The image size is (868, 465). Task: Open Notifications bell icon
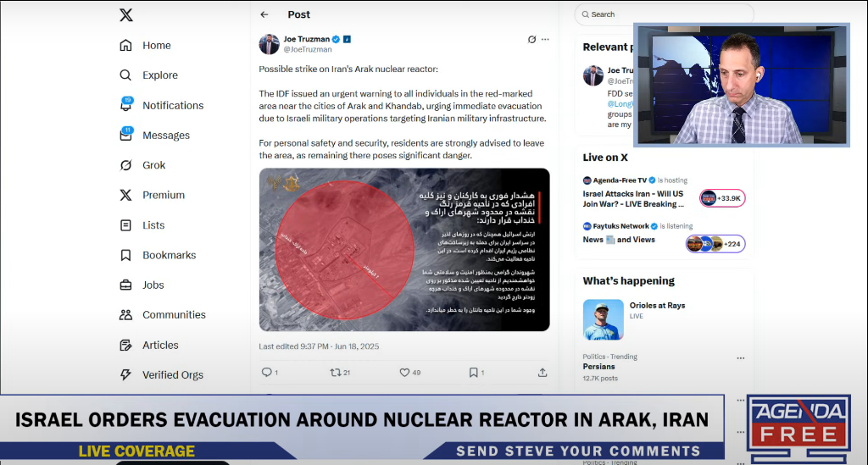pos(125,104)
